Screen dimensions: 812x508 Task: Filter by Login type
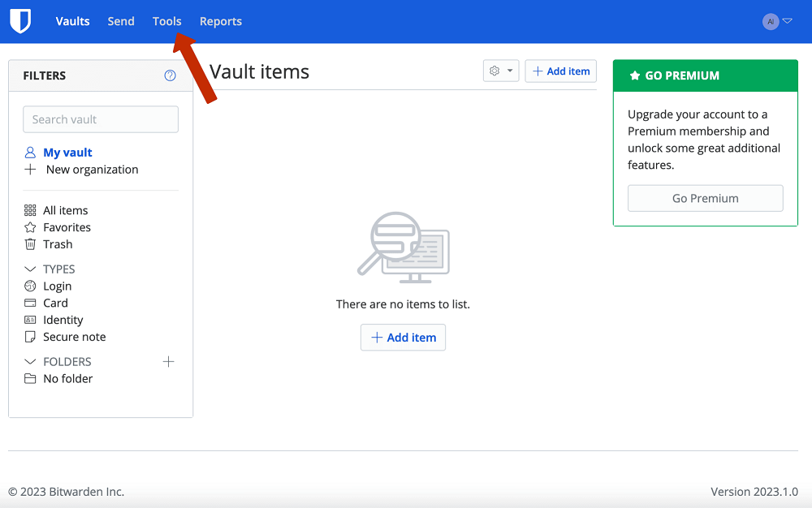(57, 286)
